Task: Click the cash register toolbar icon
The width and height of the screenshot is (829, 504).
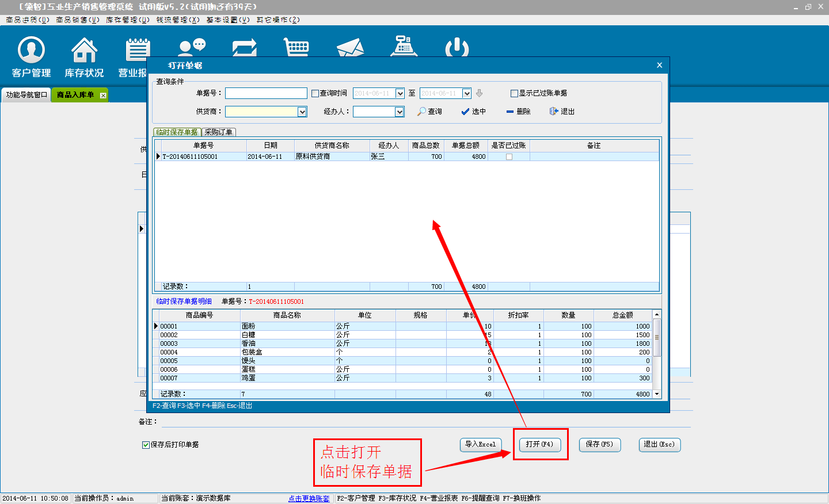Action: [404, 46]
